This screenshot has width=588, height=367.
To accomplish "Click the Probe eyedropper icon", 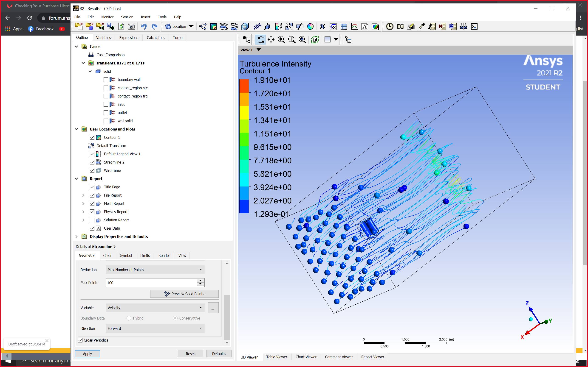I will 421,26.
